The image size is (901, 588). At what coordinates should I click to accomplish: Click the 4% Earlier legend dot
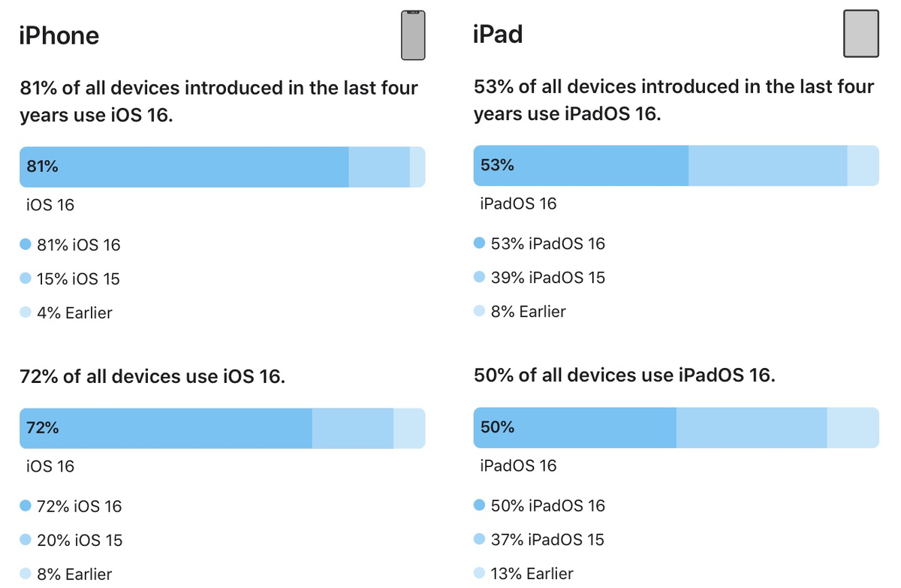coord(26,312)
